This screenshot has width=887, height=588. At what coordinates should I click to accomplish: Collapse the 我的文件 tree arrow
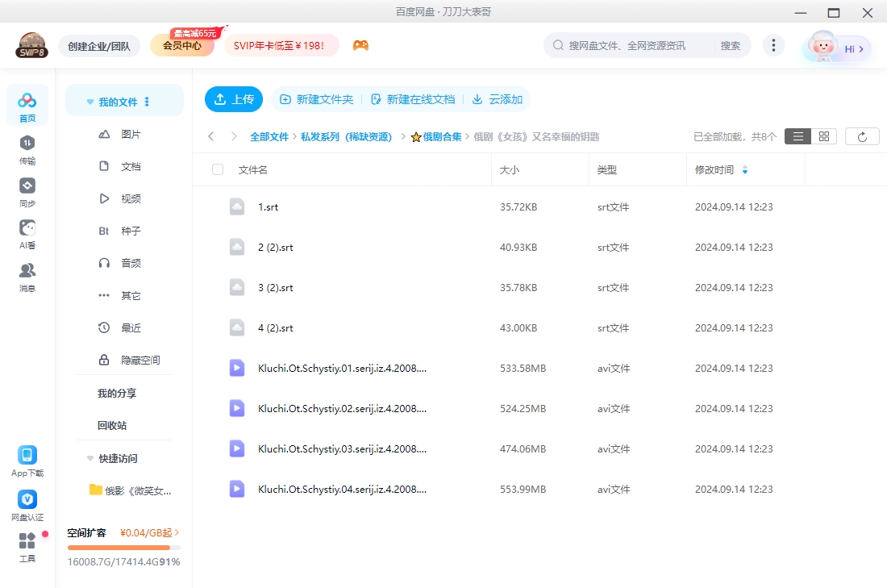tap(90, 102)
